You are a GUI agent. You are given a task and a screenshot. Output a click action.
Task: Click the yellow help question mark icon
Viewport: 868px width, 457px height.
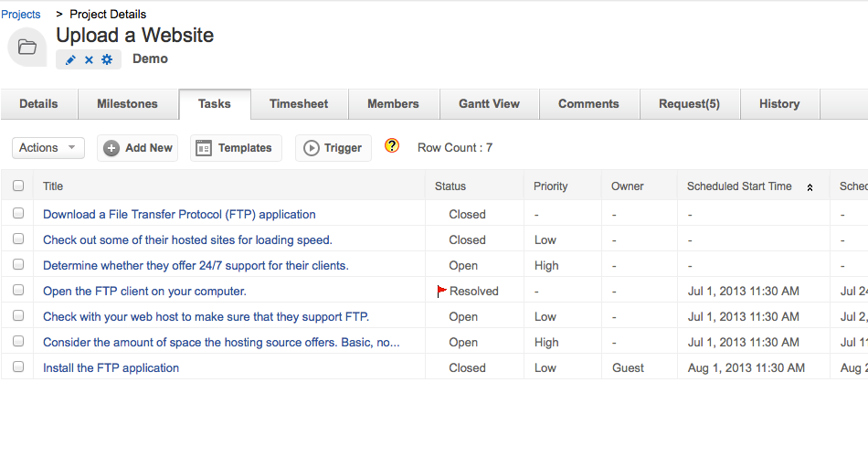(392, 145)
